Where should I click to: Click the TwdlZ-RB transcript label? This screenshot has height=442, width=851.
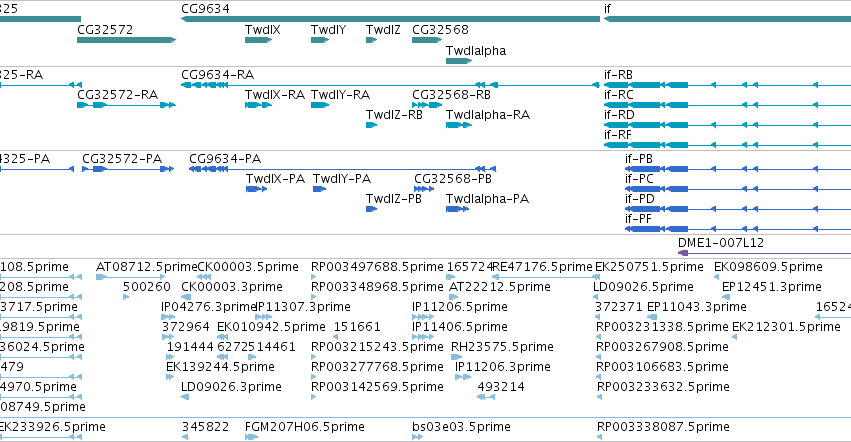click(394, 115)
